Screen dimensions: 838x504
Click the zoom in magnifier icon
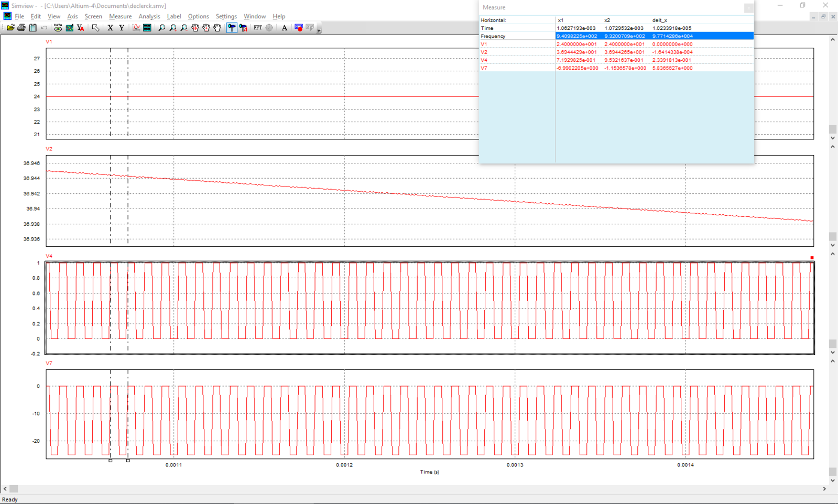click(x=173, y=28)
